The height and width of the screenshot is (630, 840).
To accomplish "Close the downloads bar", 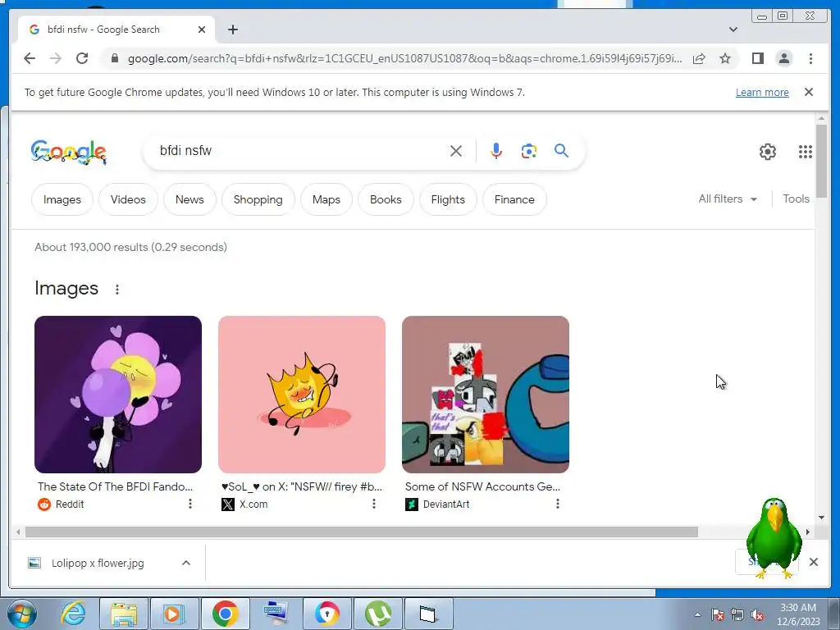I will pyautogui.click(x=814, y=562).
